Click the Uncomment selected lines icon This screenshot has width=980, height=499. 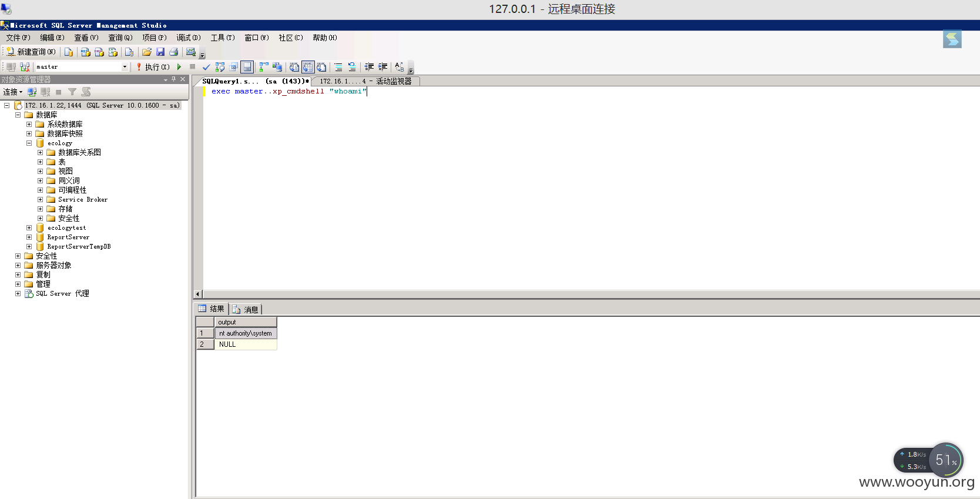click(352, 67)
